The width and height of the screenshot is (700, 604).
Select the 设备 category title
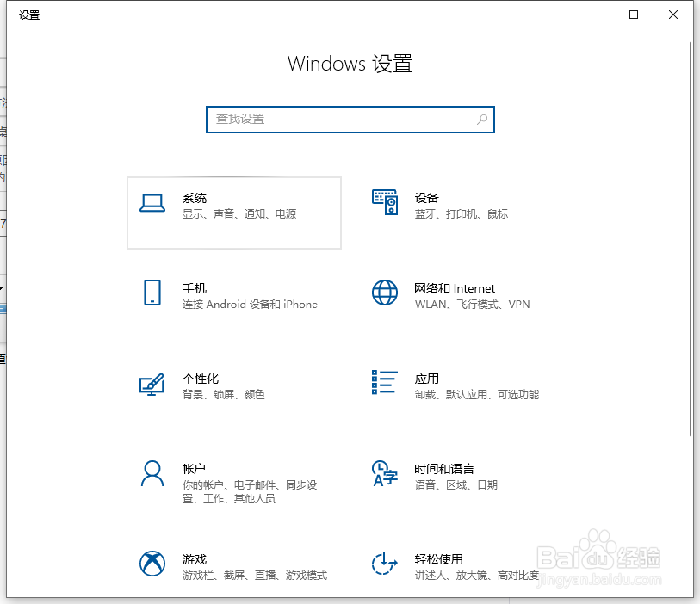(x=426, y=198)
